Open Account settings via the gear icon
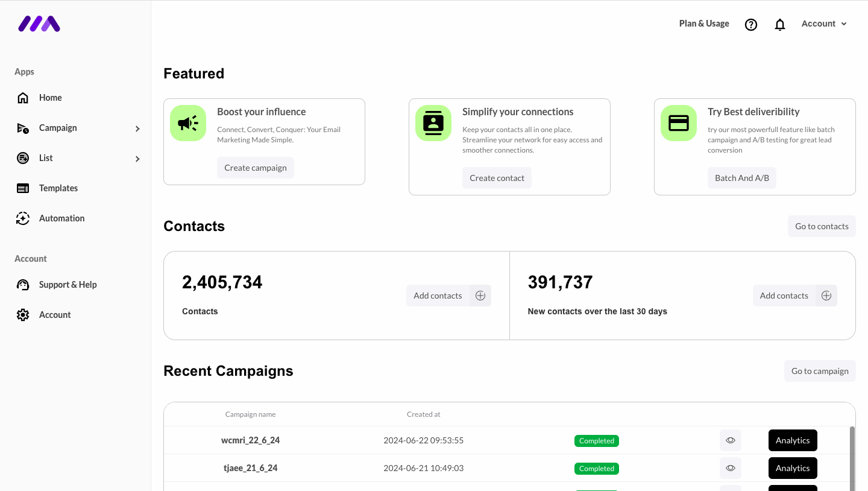Screen dimensions: 868x491 tap(23, 314)
